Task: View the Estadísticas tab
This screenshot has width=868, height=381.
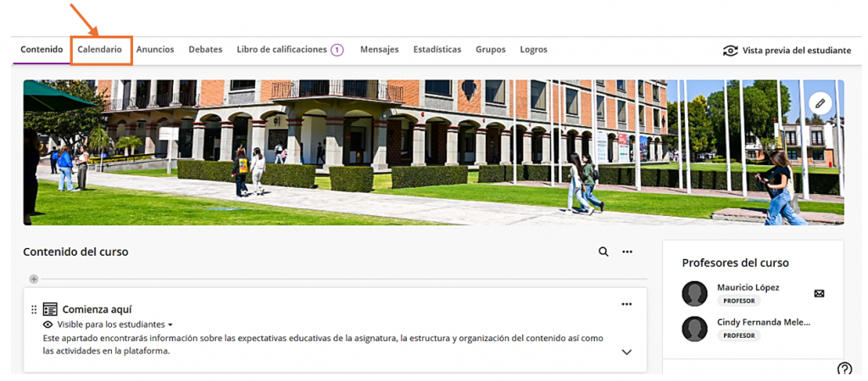Action: click(437, 50)
